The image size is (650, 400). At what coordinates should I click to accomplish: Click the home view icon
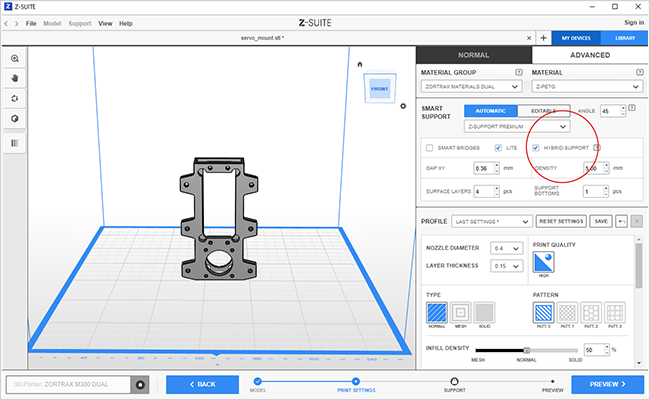pos(360,64)
